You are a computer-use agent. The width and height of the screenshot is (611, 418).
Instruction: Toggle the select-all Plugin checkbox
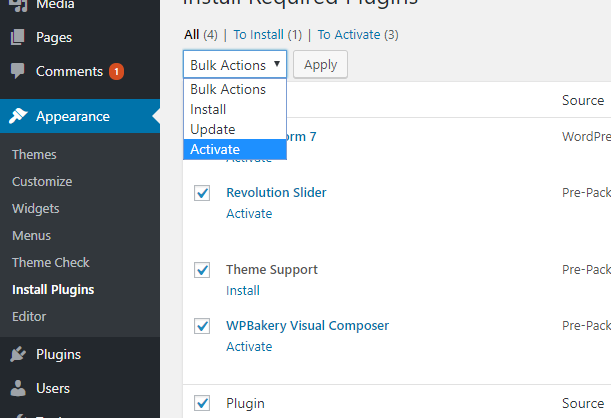pos(202,403)
